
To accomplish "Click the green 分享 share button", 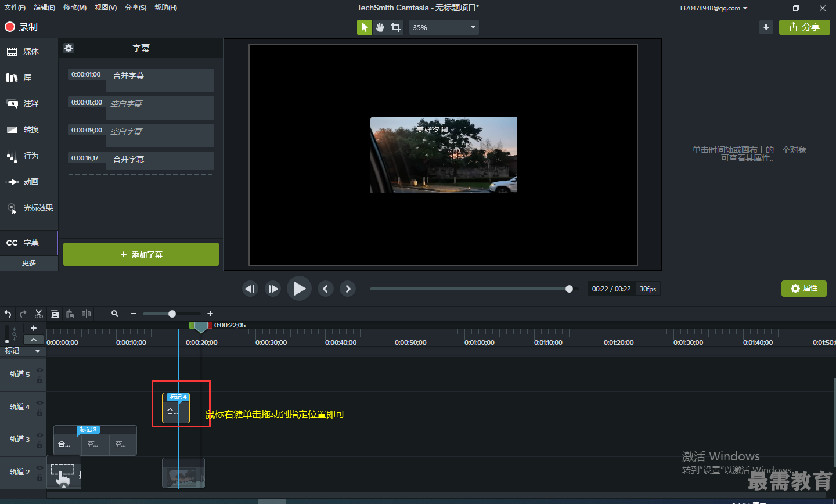I will (x=805, y=27).
